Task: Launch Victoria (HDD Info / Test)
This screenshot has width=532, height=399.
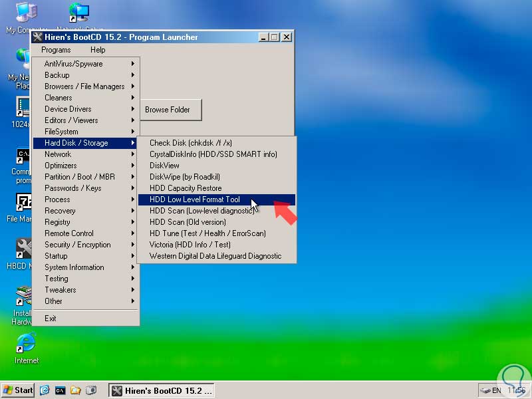Action: 217,245
